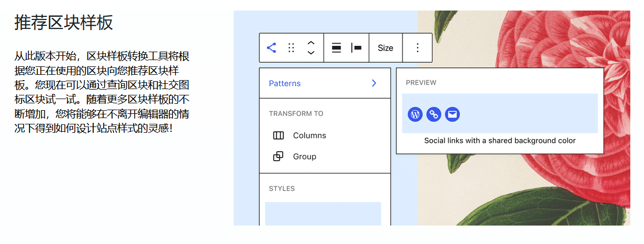Select the light blue style swatch under Styles
Viewport: 644px width, 244px height.
pos(323,213)
